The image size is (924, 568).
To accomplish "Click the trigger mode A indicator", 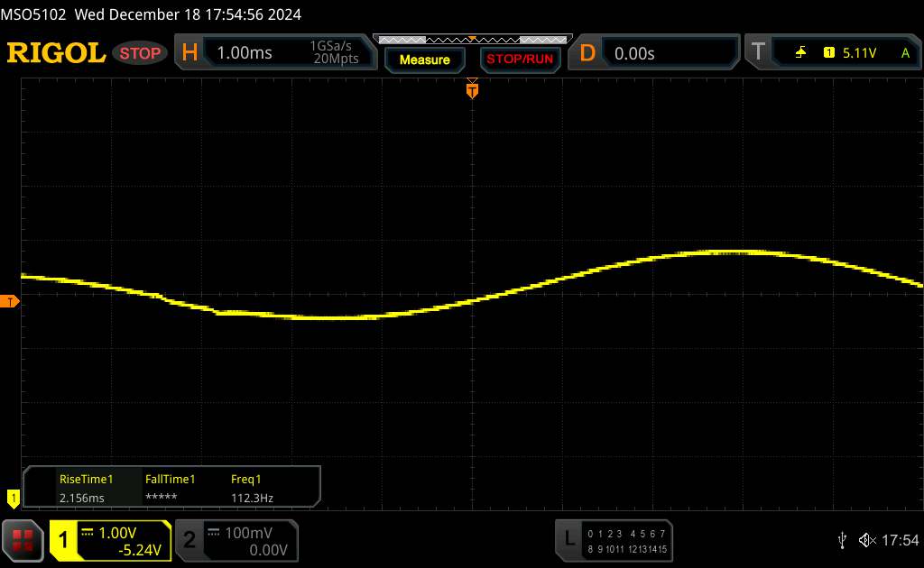I will [905, 53].
